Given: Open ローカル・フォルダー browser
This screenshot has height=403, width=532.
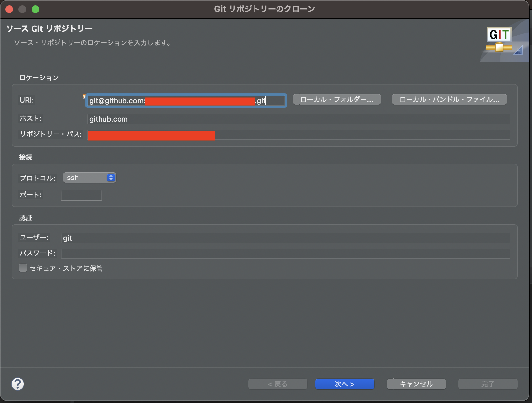Looking at the screenshot, I should coord(337,99).
